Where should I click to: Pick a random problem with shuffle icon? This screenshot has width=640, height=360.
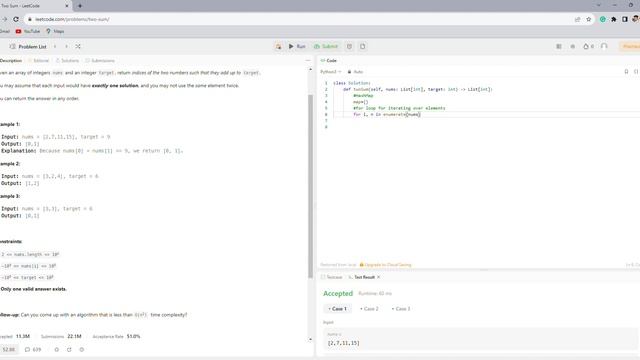78,47
